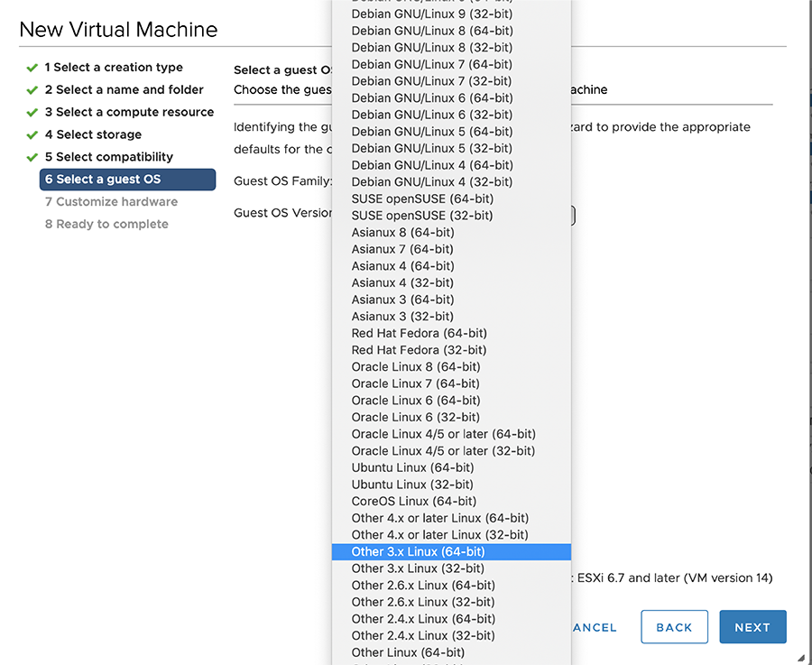The width and height of the screenshot is (812, 665).
Task: Select Other Linux (64-bit)
Action: click(x=451, y=652)
